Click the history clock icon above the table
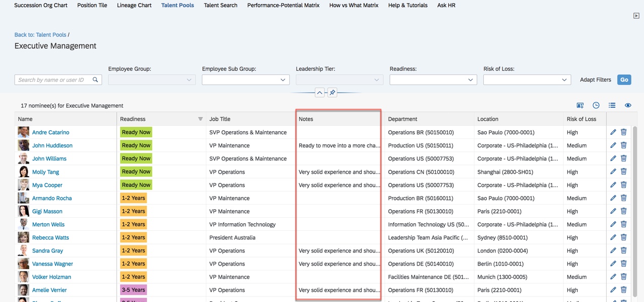The image size is (644, 302). 596,105
